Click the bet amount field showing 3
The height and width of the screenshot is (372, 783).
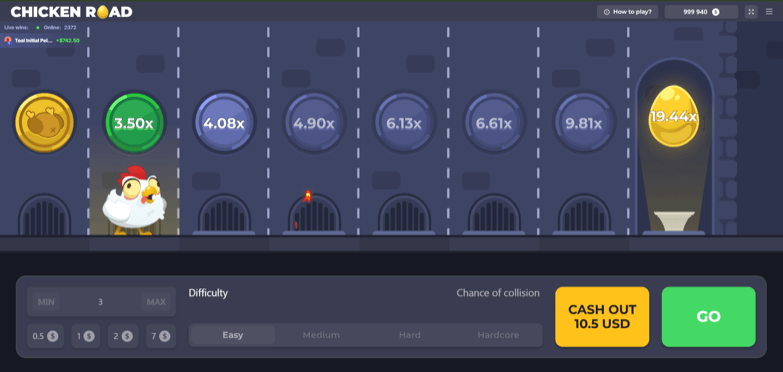pyautogui.click(x=101, y=302)
